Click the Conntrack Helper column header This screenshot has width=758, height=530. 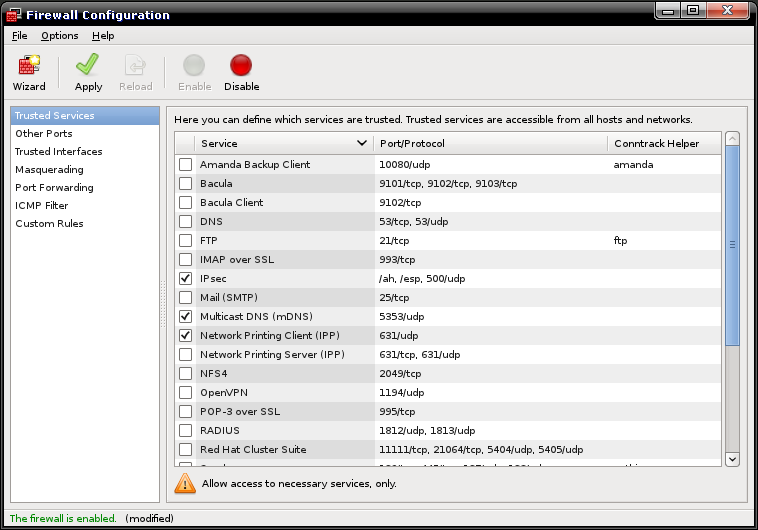coord(664,143)
